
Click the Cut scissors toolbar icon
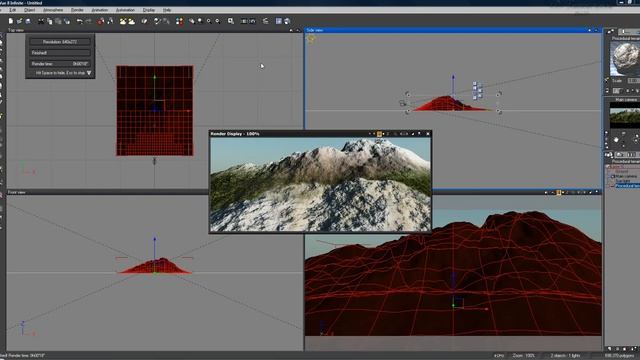pyautogui.click(x=41, y=21)
